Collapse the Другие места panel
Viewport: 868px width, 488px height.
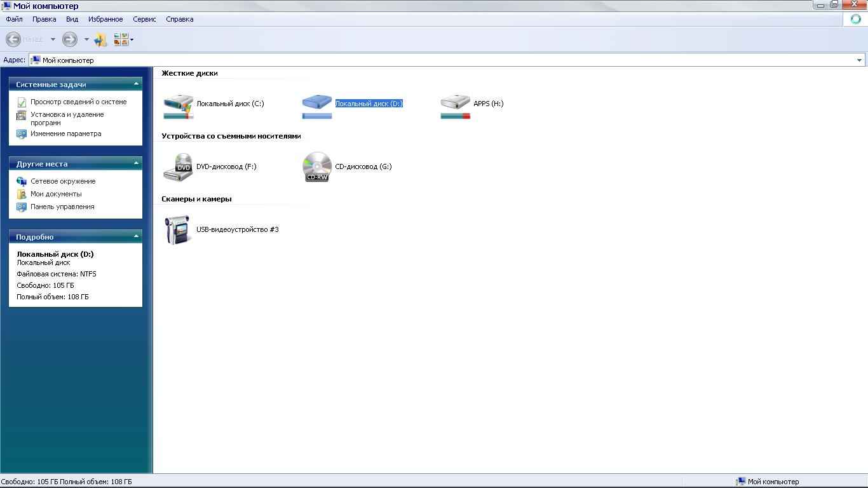click(x=136, y=163)
